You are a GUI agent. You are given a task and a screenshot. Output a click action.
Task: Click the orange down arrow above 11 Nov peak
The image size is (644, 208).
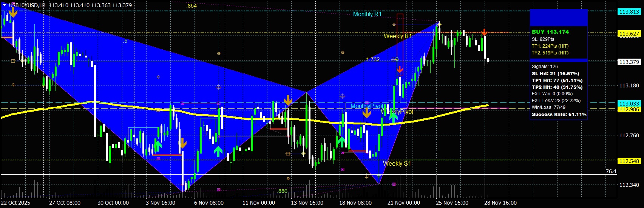288,100
